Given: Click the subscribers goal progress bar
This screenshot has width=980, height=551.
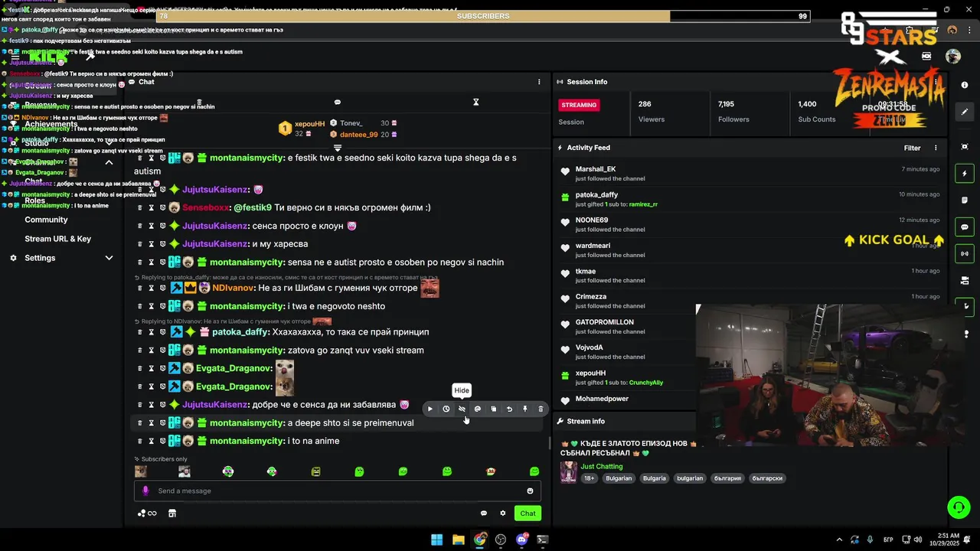Looking at the screenshot, I should (483, 16).
